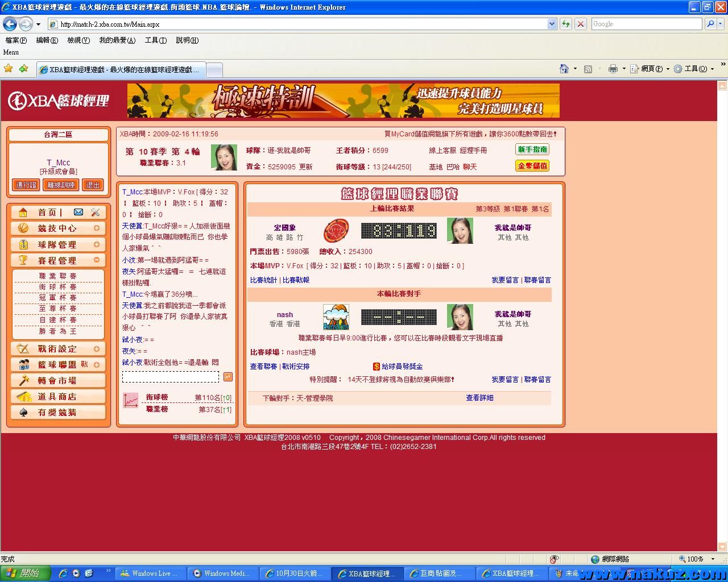Expand the 球隊管理 menu section

97,244
